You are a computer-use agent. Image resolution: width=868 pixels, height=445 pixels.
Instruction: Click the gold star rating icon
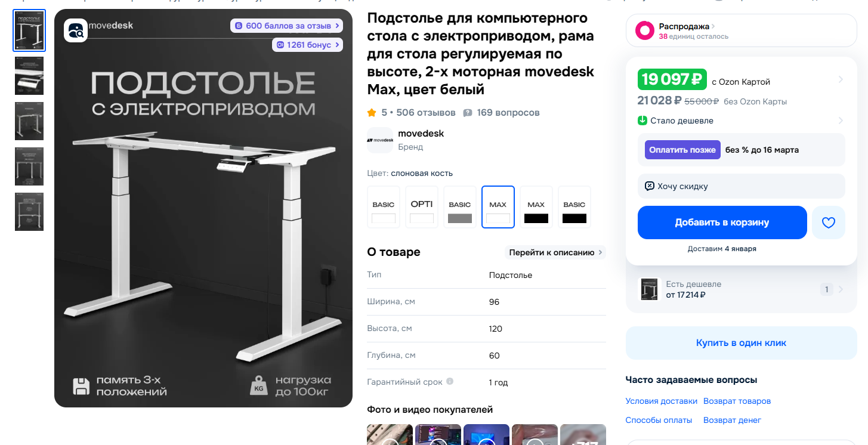(372, 112)
